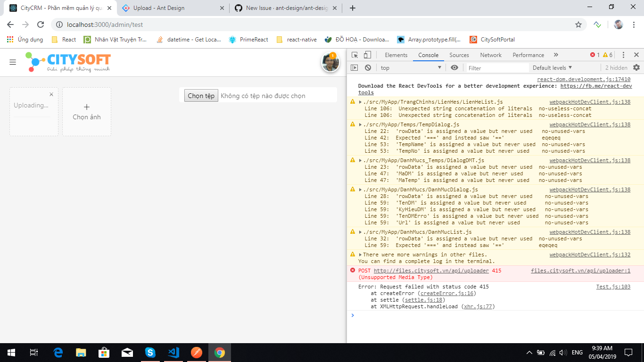The height and width of the screenshot is (362, 644).
Task: Close the DevTools panel
Action: [x=636, y=55]
